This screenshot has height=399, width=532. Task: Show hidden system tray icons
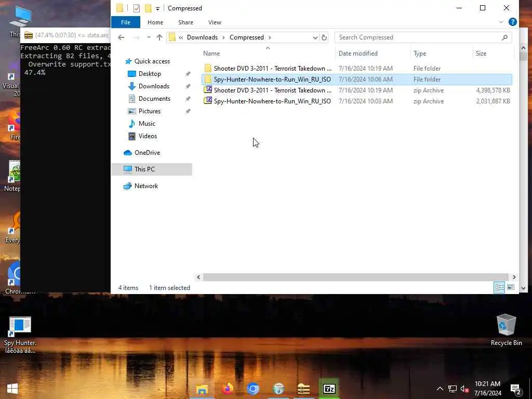tap(440, 389)
